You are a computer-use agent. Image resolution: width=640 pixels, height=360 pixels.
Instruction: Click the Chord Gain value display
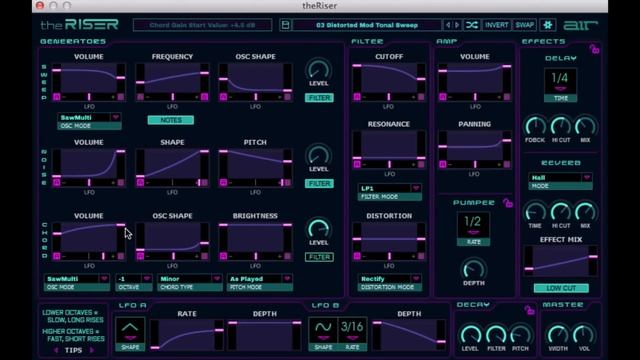pos(202,25)
